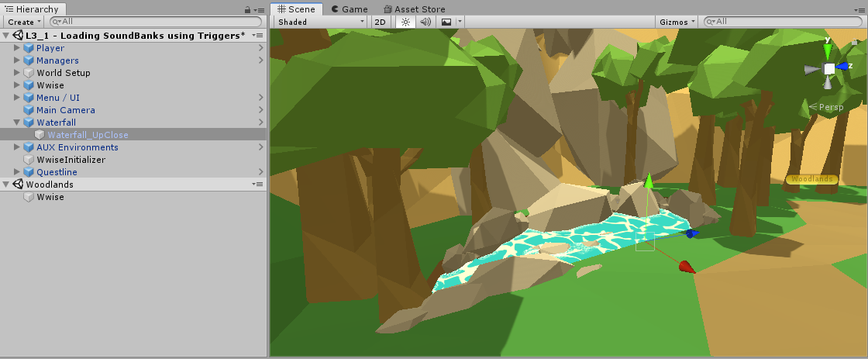Viewport: 868px width, 359px height.
Task: Click the white center cube of orientation gizmo
Action: pos(828,69)
